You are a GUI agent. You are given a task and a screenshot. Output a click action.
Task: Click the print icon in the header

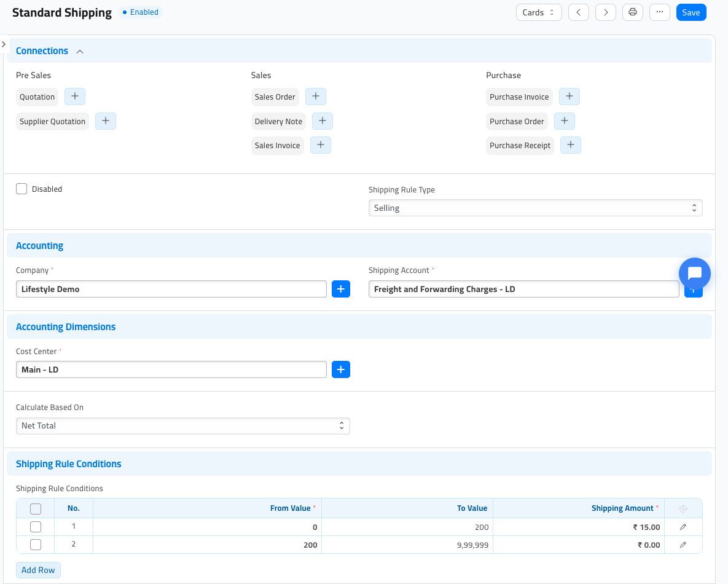pos(632,12)
